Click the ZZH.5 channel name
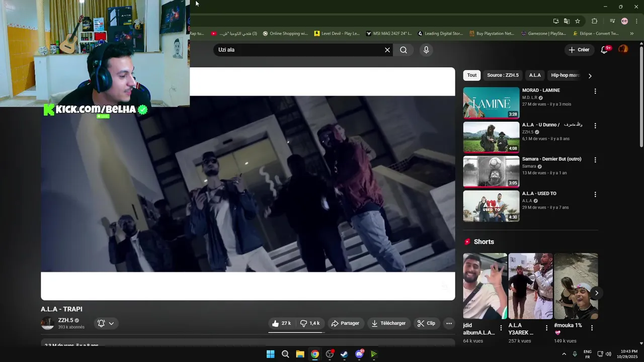Image resolution: width=644 pixels, height=362 pixels. [x=65, y=320]
